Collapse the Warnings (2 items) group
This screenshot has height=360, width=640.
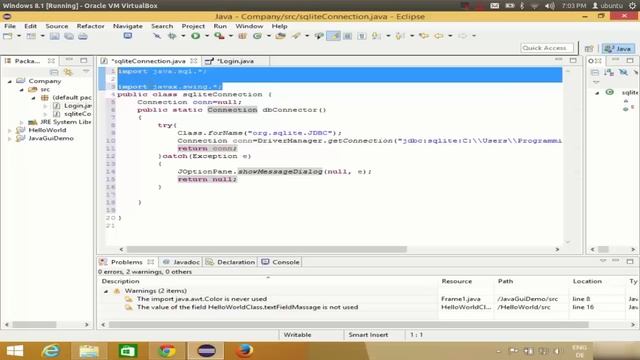pyautogui.click(x=106, y=291)
